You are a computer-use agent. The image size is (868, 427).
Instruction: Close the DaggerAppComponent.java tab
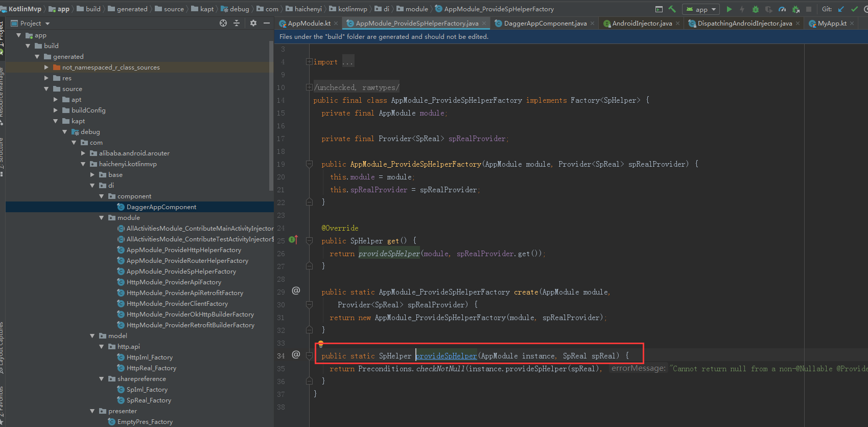point(593,24)
